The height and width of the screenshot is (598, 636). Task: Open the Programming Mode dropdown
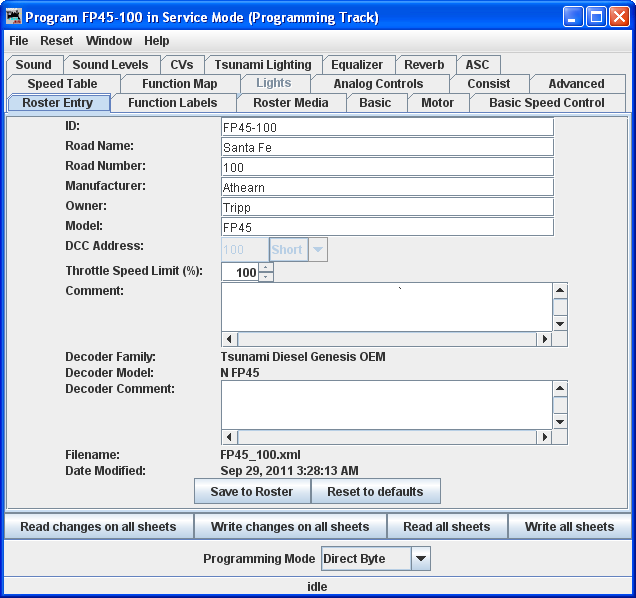click(421, 559)
